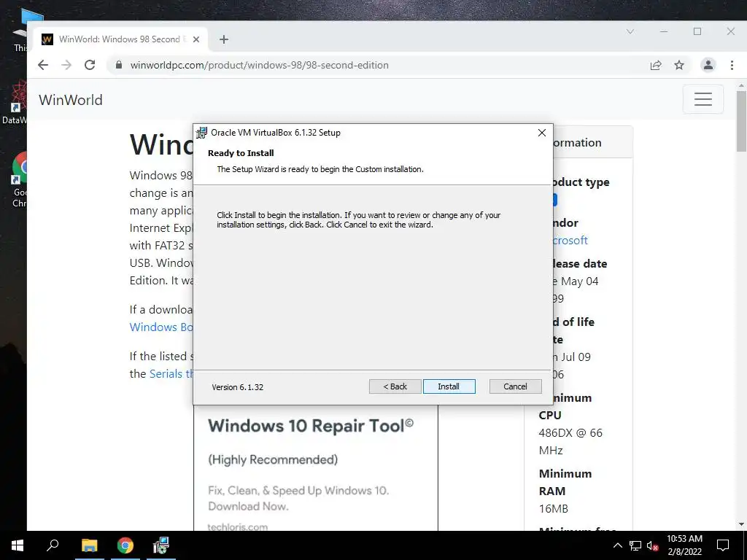This screenshot has width=747, height=560.
Task: Click '16MB' minimum RAM value
Action: point(553,508)
